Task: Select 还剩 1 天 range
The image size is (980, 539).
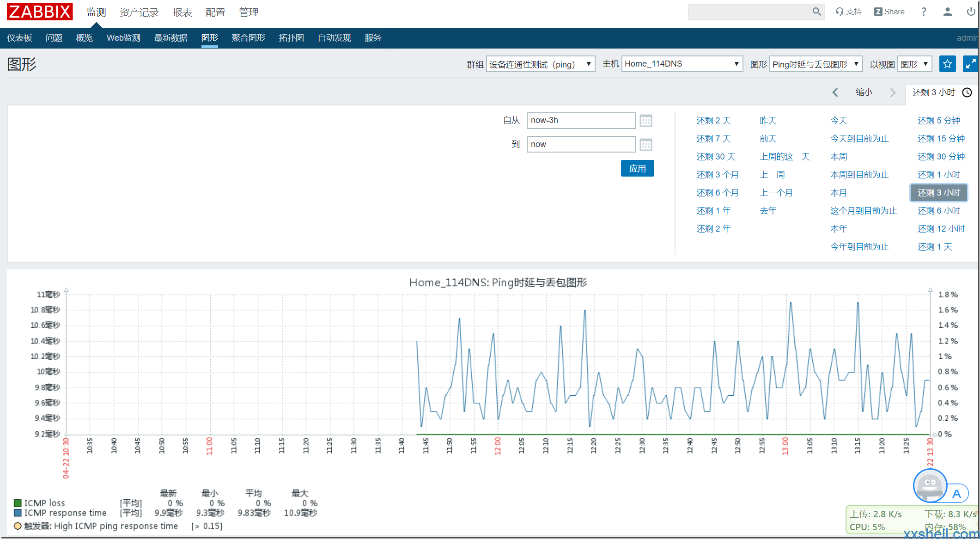Action: click(935, 247)
